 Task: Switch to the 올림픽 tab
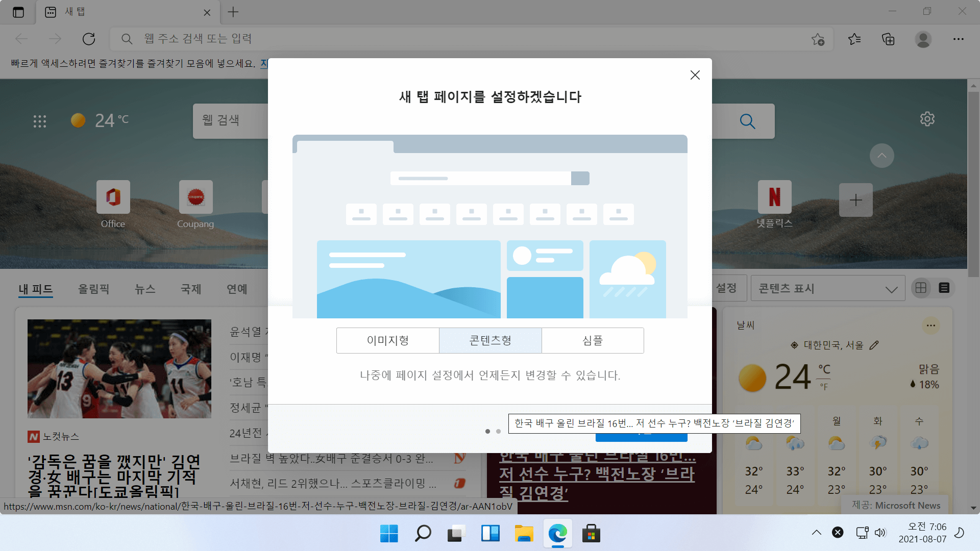93,289
